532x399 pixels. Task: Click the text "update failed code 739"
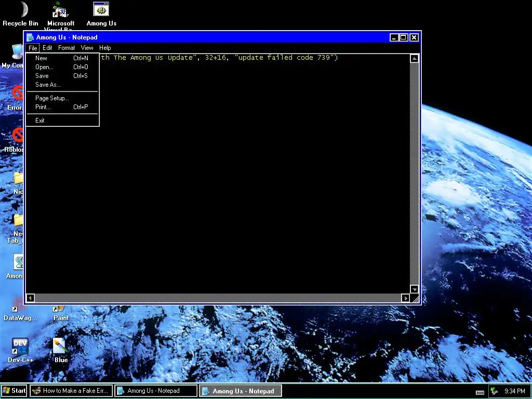click(x=284, y=57)
